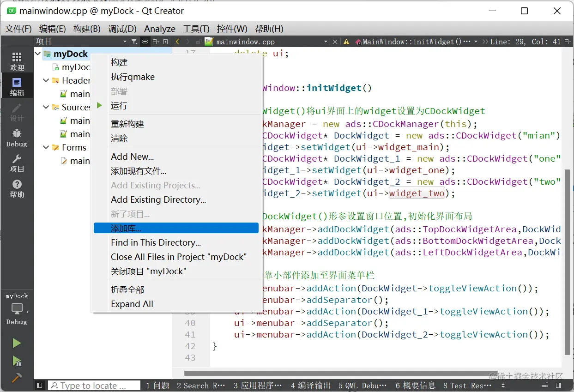Open the 帮助(H) menu

pos(269,29)
